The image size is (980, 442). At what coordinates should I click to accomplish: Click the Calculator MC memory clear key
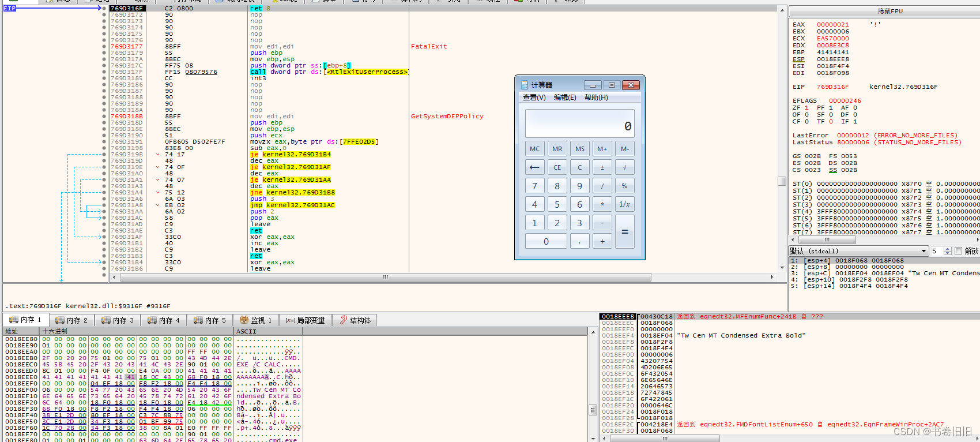pyautogui.click(x=534, y=149)
